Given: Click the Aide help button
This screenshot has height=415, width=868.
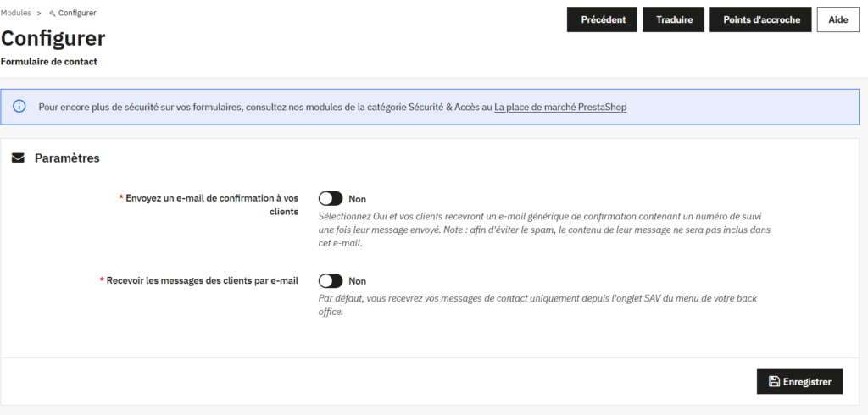Looking at the screenshot, I should (837, 19).
